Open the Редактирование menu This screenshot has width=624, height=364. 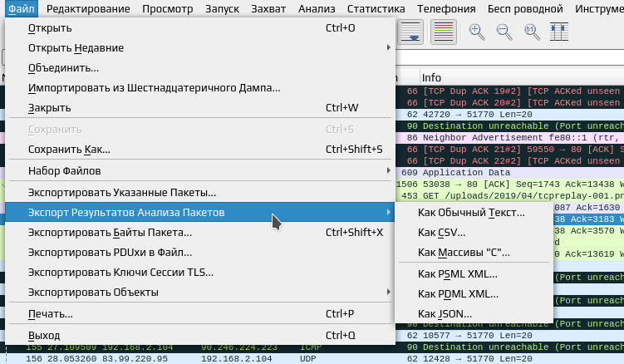[x=88, y=8]
